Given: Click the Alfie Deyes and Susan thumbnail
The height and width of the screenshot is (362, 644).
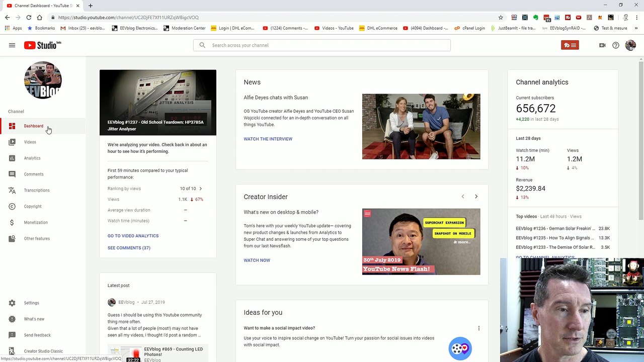Looking at the screenshot, I should click(421, 126).
